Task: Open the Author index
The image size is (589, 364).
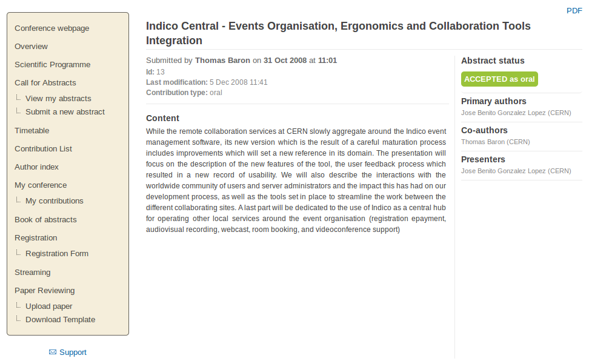Action: pyautogui.click(x=36, y=167)
